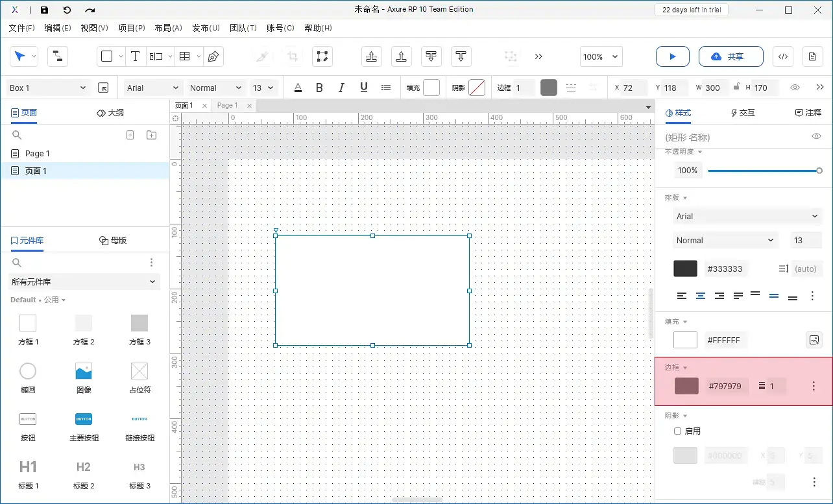The width and height of the screenshot is (833, 504).
Task: Toggle visibility eye next to shape name
Action: [817, 136]
